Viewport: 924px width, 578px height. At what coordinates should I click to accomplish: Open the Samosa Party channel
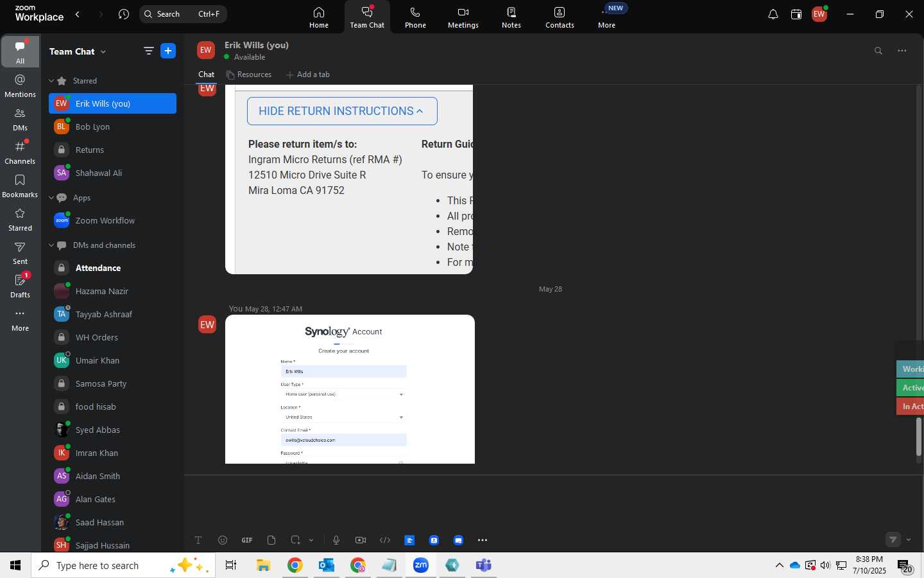(112, 383)
